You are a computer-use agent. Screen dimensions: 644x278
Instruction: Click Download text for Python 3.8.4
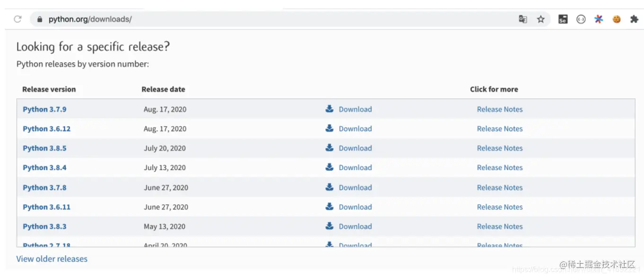coord(355,167)
